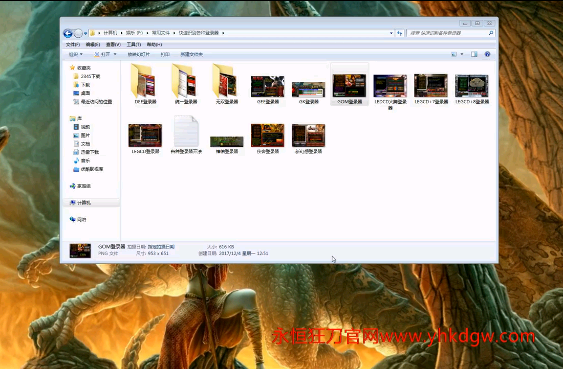Click the change view icon in toolbar
The width and height of the screenshot is (563, 369).
point(454,54)
